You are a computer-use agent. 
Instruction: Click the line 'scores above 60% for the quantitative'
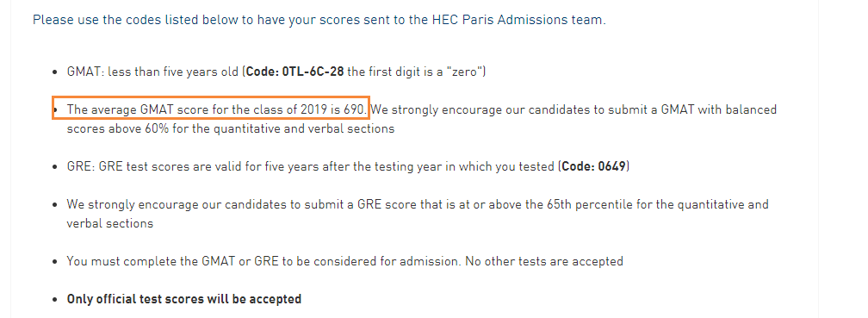231,128
